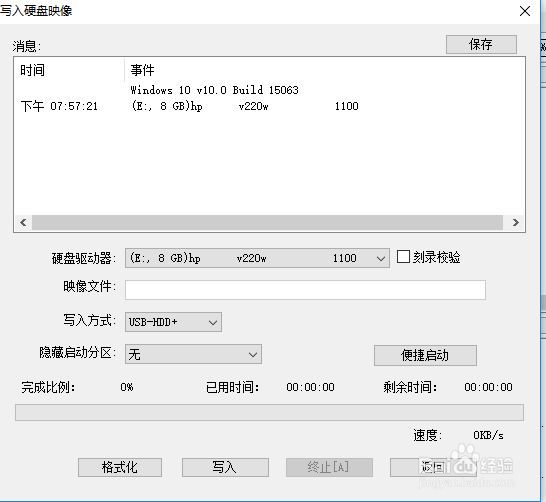Click the 便捷启动 quick boot button
This screenshot has height=502, width=546.
click(425, 355)
